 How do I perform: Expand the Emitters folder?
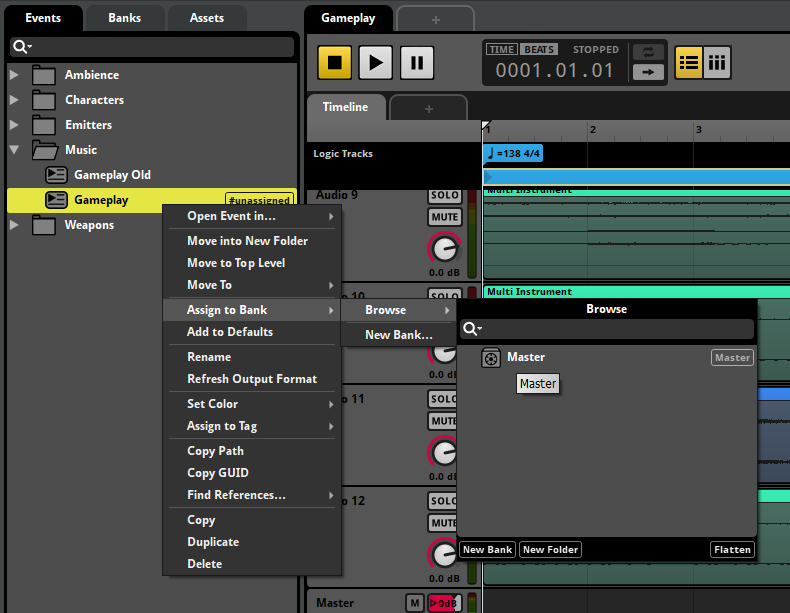14,125
